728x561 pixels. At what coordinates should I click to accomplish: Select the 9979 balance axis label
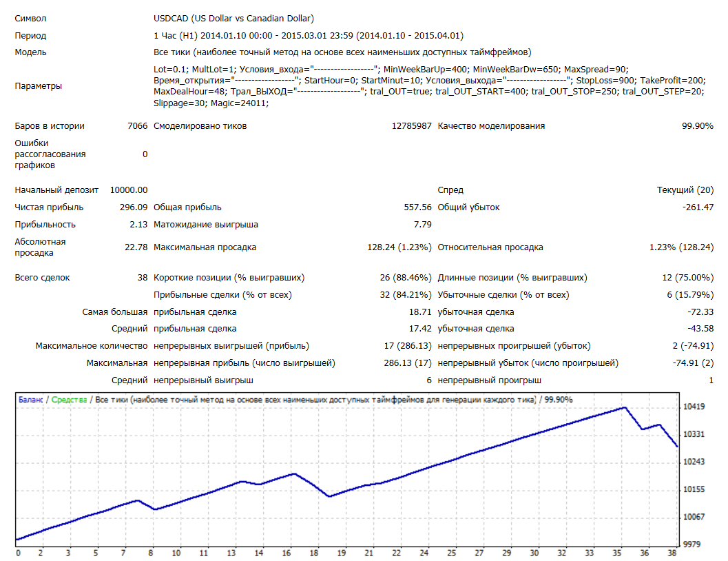click(x=691, y=544)
